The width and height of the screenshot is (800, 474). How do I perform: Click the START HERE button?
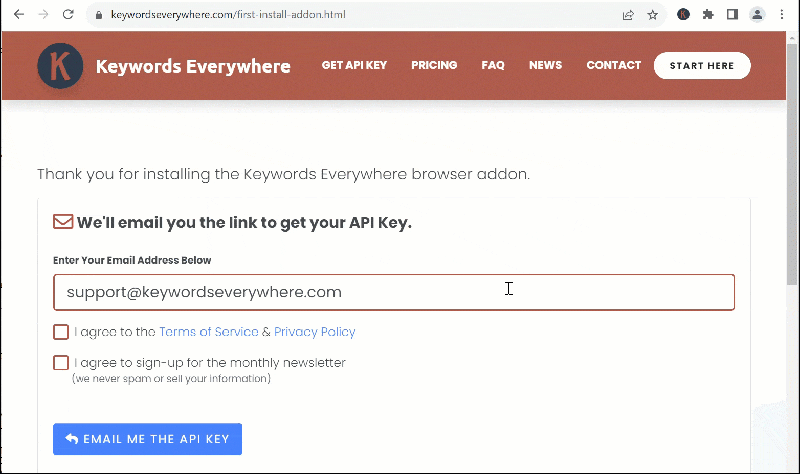pos(702,65)
